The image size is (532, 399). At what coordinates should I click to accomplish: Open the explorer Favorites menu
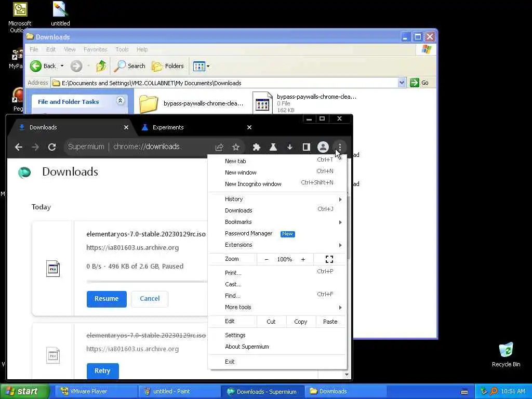point(96,49)
